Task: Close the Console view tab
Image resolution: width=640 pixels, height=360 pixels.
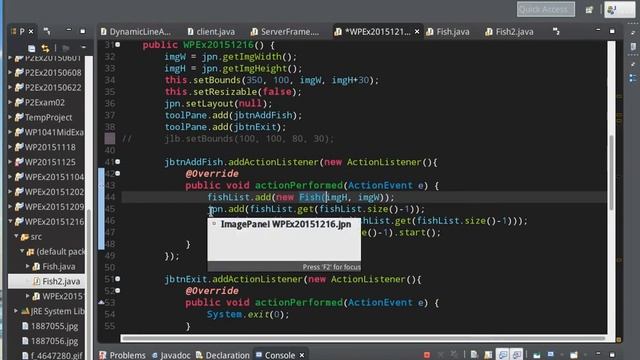Action: pos(302,356)
